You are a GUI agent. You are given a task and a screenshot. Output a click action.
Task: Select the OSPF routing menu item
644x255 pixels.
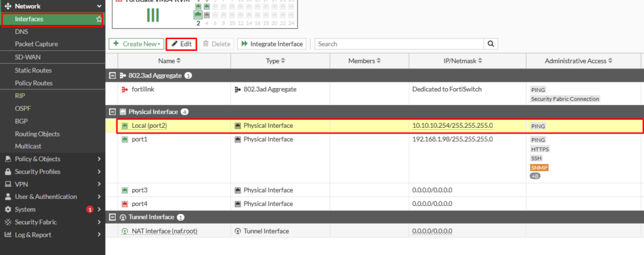tap(23, 108)
